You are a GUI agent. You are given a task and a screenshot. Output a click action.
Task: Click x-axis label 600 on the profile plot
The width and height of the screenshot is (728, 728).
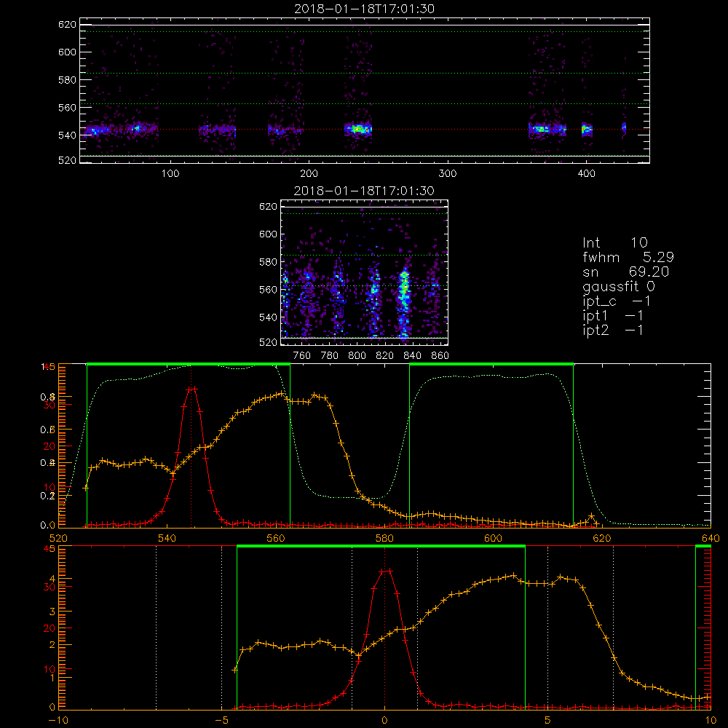pos(493,538)
